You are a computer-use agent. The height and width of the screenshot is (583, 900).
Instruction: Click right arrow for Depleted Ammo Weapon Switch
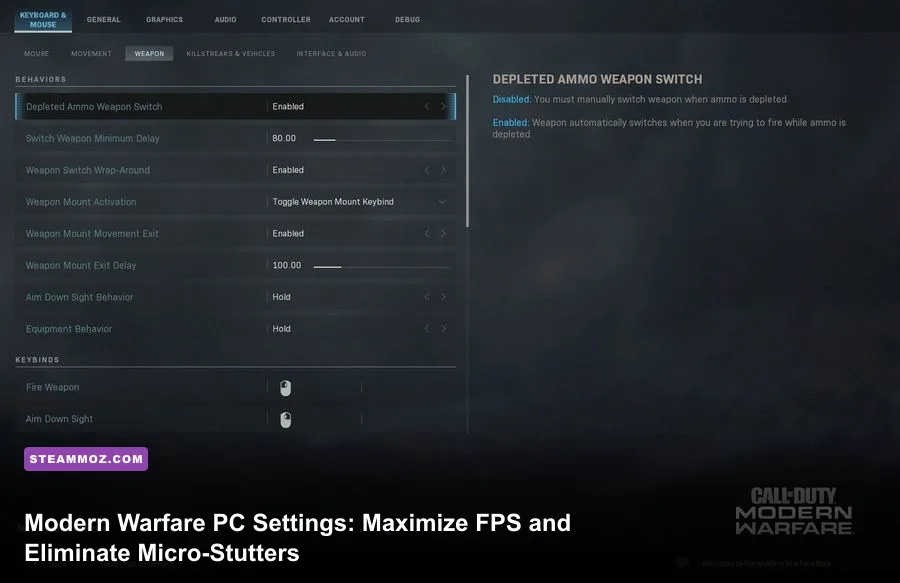(x=443, y=107)
